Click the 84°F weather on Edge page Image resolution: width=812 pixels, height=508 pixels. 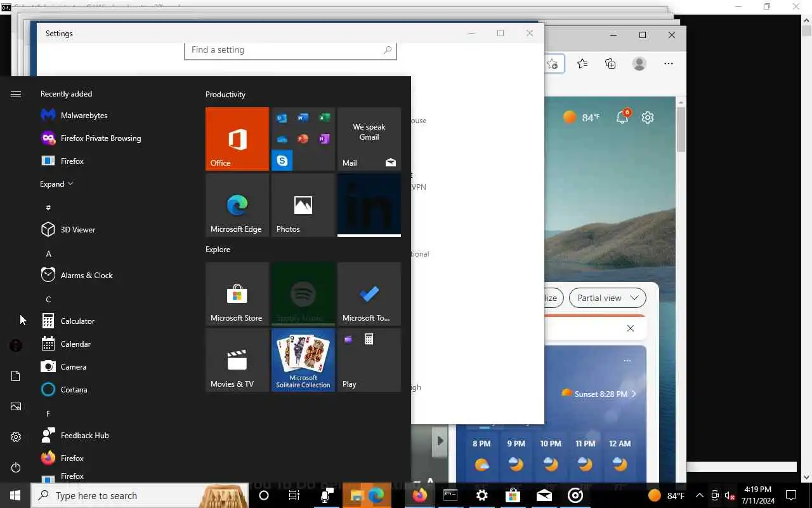click(581, 117)
